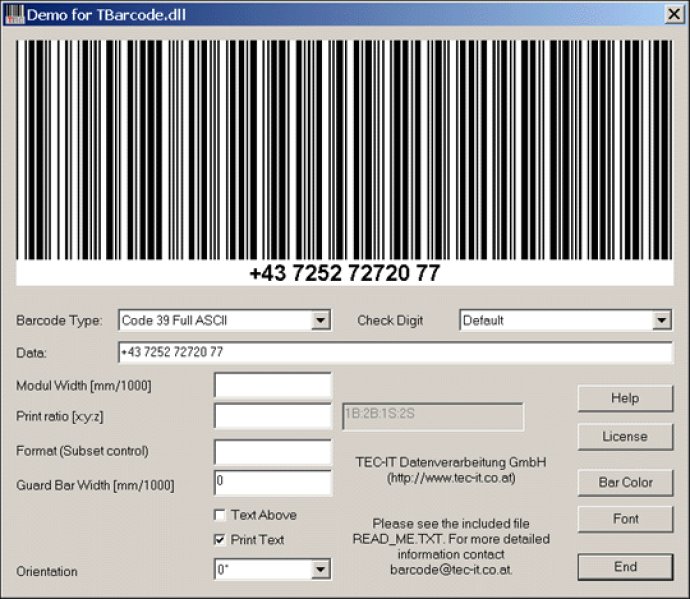Open the Barcode Type dropdown arrow
This screenshot has height=599, width=690.
pos(320,320)
